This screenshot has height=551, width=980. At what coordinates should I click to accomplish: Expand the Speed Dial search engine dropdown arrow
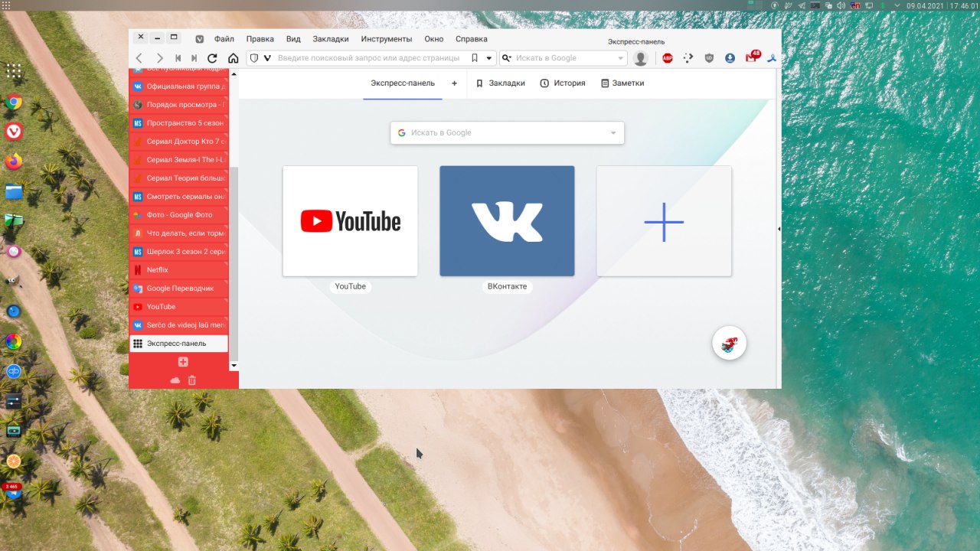coord(613,133)
